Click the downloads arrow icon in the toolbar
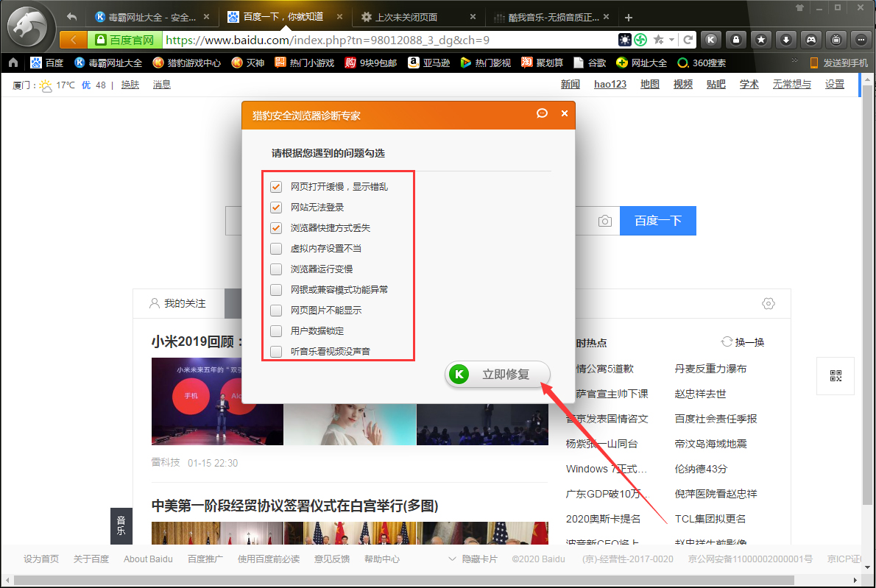876x588 pixels. tap(785, 39)
